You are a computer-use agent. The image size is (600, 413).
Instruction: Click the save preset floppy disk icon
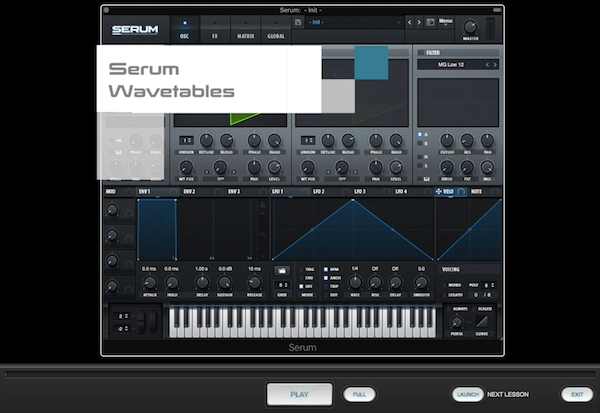(298, 22)
